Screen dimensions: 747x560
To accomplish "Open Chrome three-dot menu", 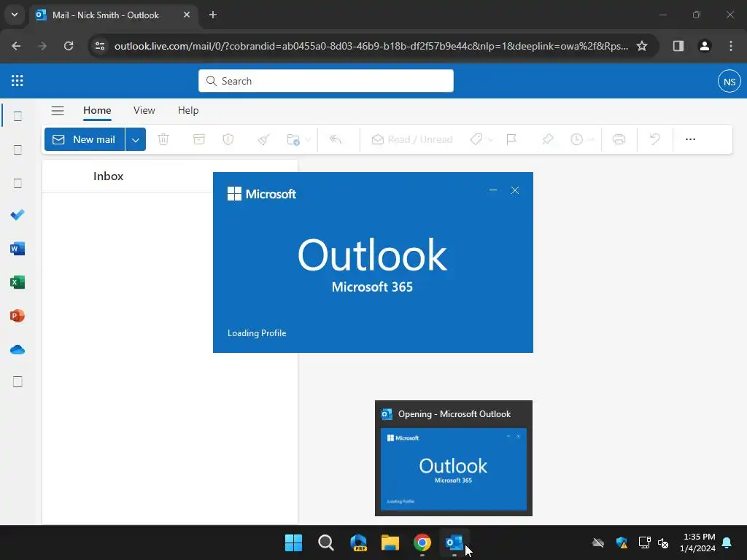I will pyautogui.click(x=731, y=46).
